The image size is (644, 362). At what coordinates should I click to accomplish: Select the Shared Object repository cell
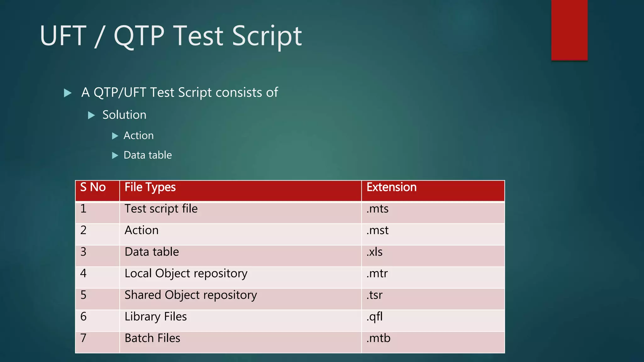click(x=241, y=299)
